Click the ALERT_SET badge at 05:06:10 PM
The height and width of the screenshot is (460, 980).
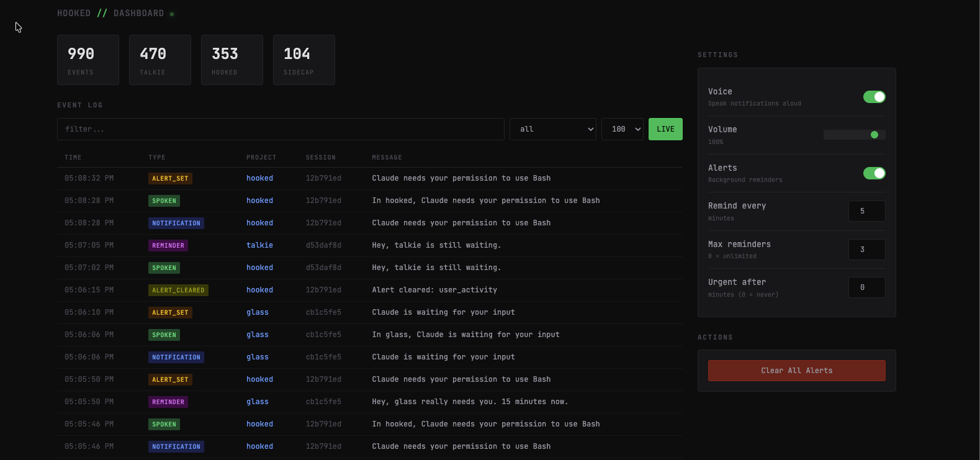(x=170, y=312)
